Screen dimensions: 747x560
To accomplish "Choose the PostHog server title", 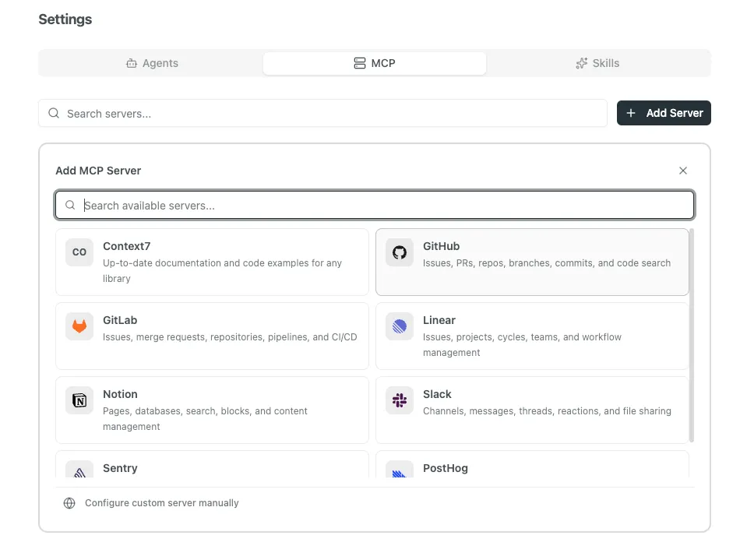I will 446,468.
